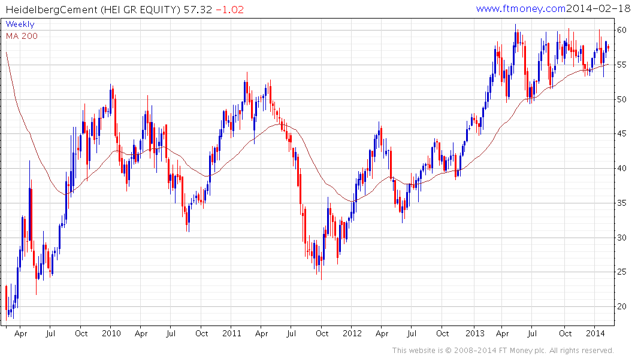Open the www.ftmoney.com link
The width and height of the screenshot is (644, 359).
(521, 8)
